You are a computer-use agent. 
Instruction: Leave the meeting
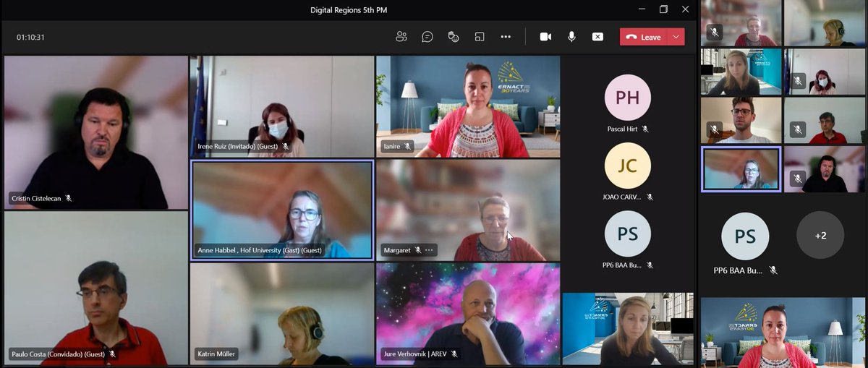[x=644, y=37]
